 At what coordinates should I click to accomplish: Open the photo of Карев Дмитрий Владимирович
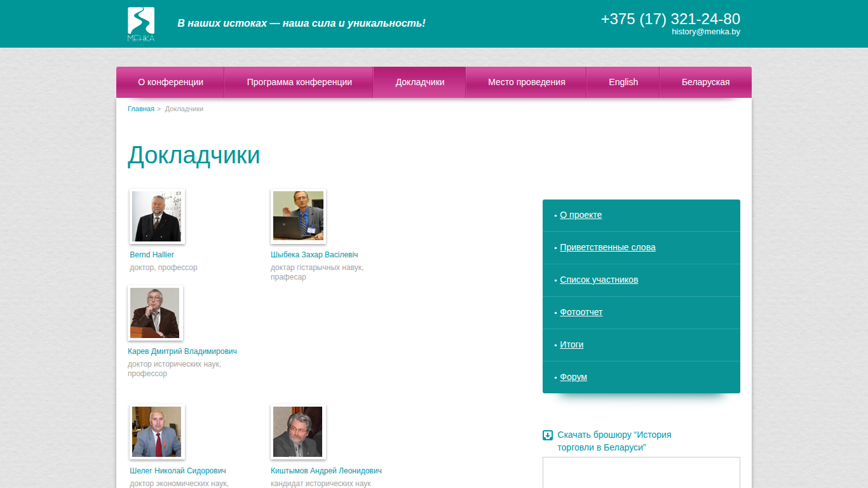pyautogui.click(x=155, y=313)
